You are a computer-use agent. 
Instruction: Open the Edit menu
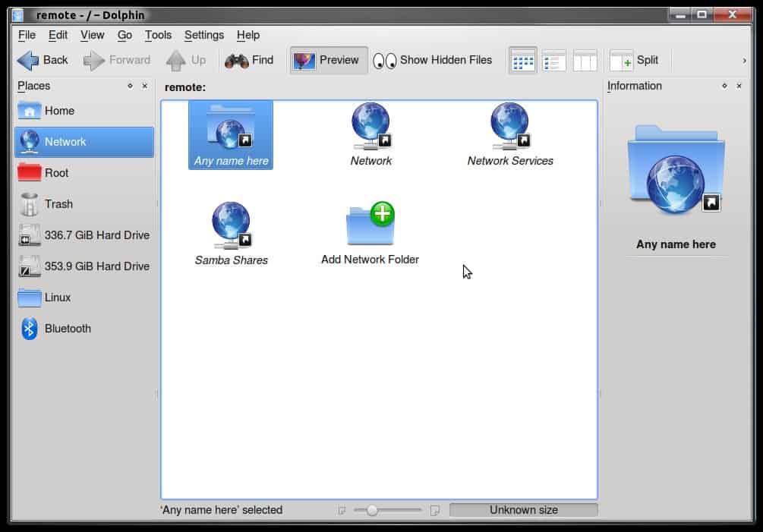click(58, 35)
